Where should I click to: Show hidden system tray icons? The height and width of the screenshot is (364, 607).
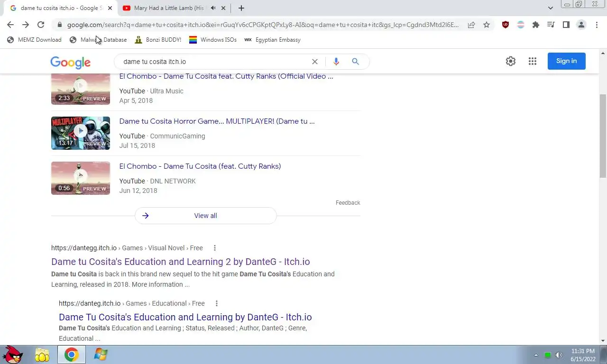tap(536, 355)
